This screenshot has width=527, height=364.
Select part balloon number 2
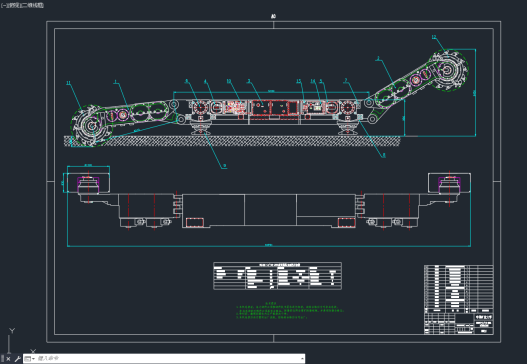(378, 58)
